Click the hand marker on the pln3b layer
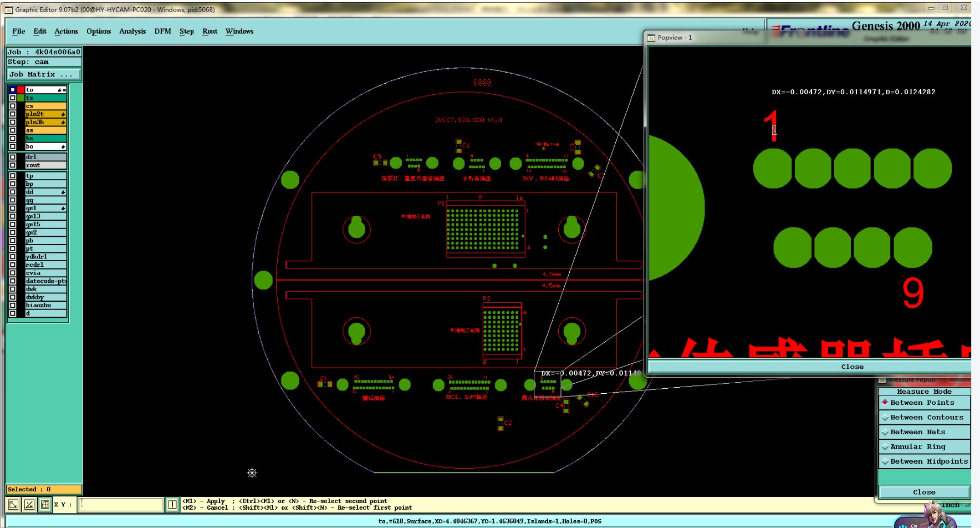Viewport: 980px width, 528px height. point(63,122)
